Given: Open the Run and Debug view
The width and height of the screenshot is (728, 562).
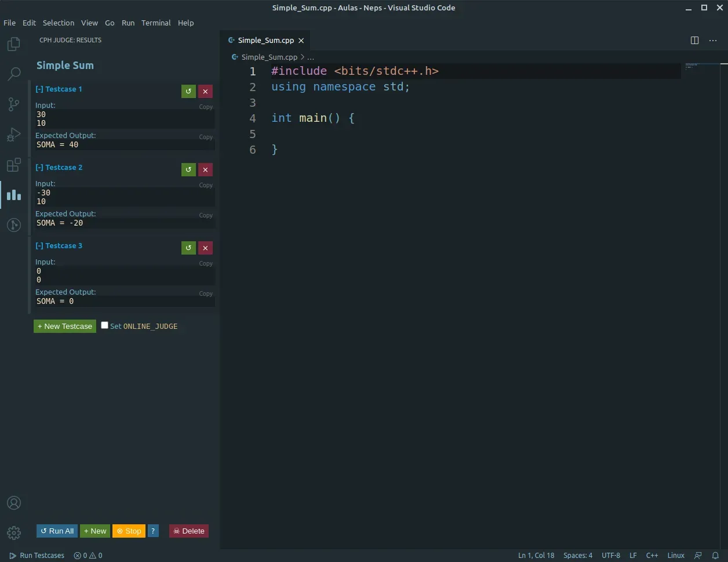Looking at the screenshot, I should (14, 135).
